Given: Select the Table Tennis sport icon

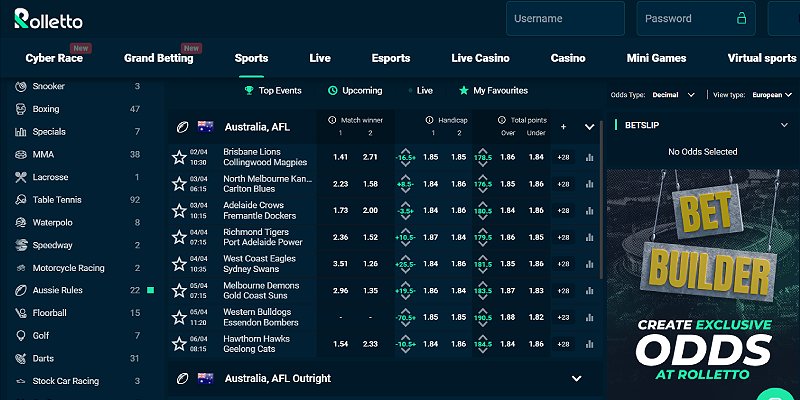Looking at the screenshot, I should pyautogui.click(x=20, y=200).
